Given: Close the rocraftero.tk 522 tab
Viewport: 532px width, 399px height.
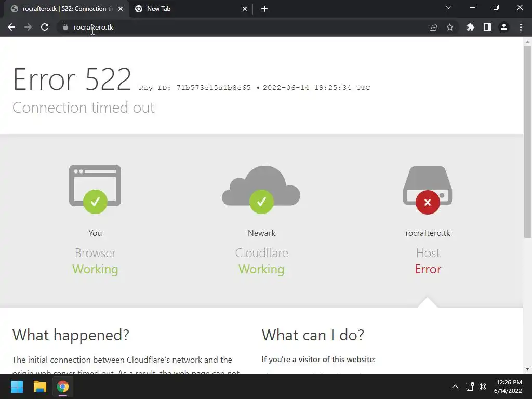Looking at the screenshot, I should click(x=121, y=9).
